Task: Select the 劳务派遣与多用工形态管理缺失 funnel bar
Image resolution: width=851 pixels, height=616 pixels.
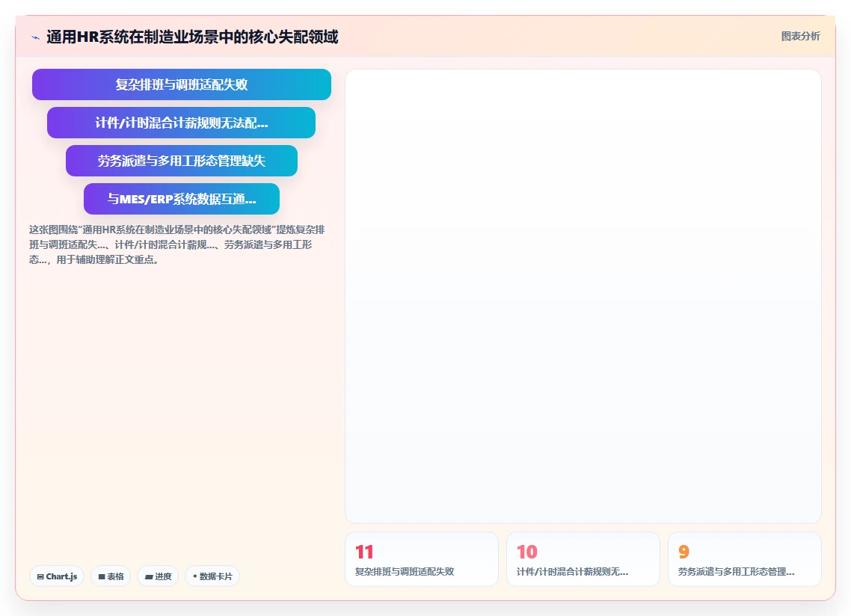Action: [x=181, y=161]
